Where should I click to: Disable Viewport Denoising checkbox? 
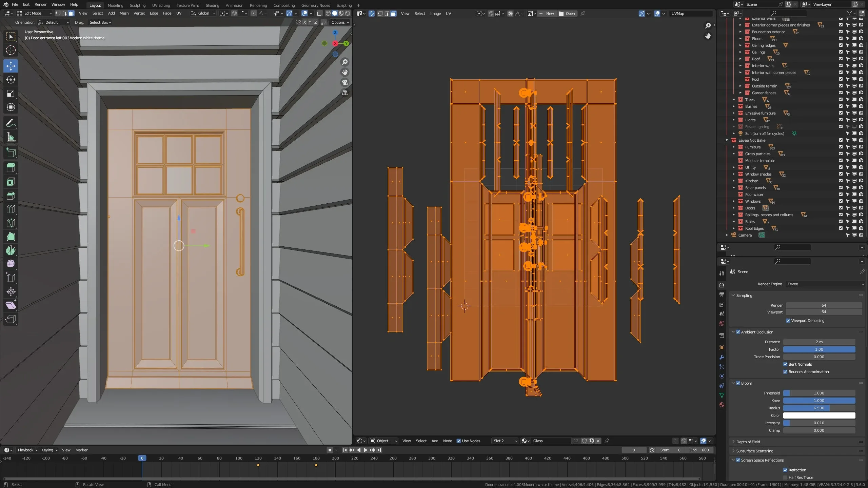pyautogui.click(x=788, y=321)
